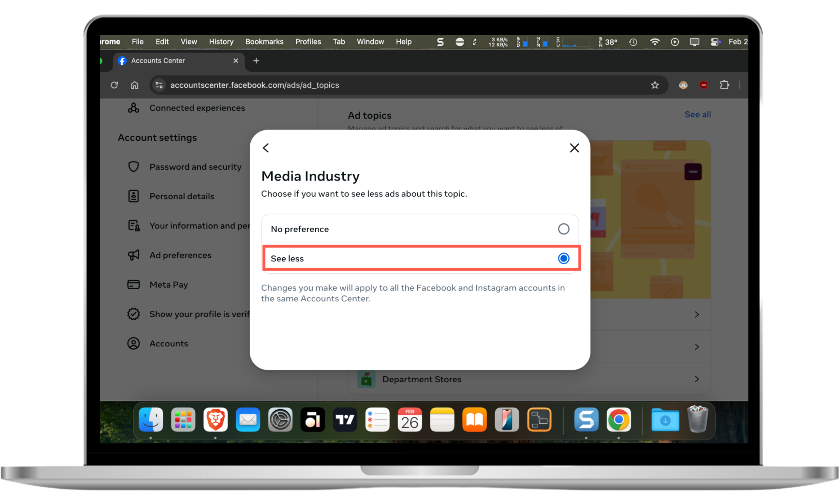Open Personal details settings
The image size is (840, 504).
[171, 196]
